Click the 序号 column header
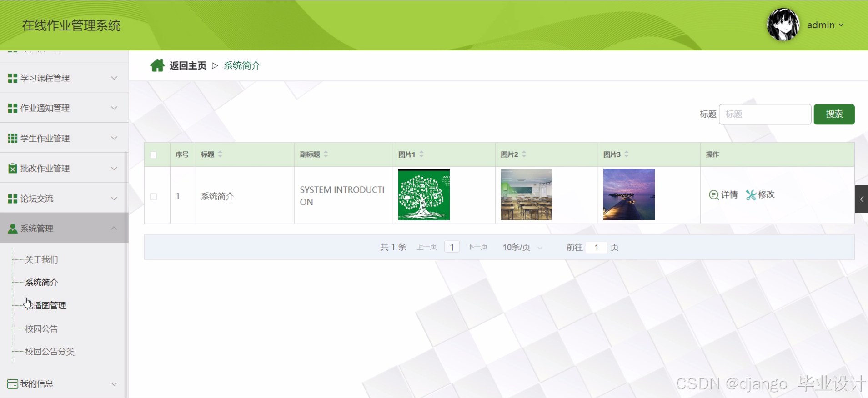Screen dimensions: 868x398 click(x=182, y=154)
